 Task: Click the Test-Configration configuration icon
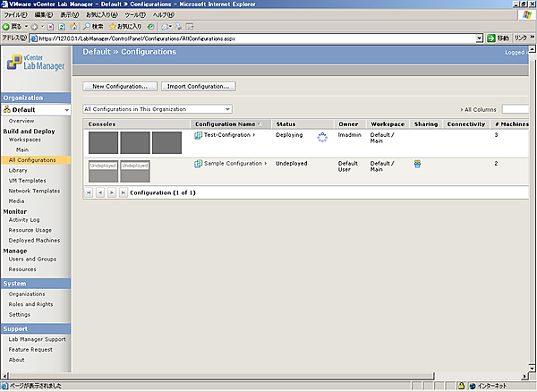point(199,135)
